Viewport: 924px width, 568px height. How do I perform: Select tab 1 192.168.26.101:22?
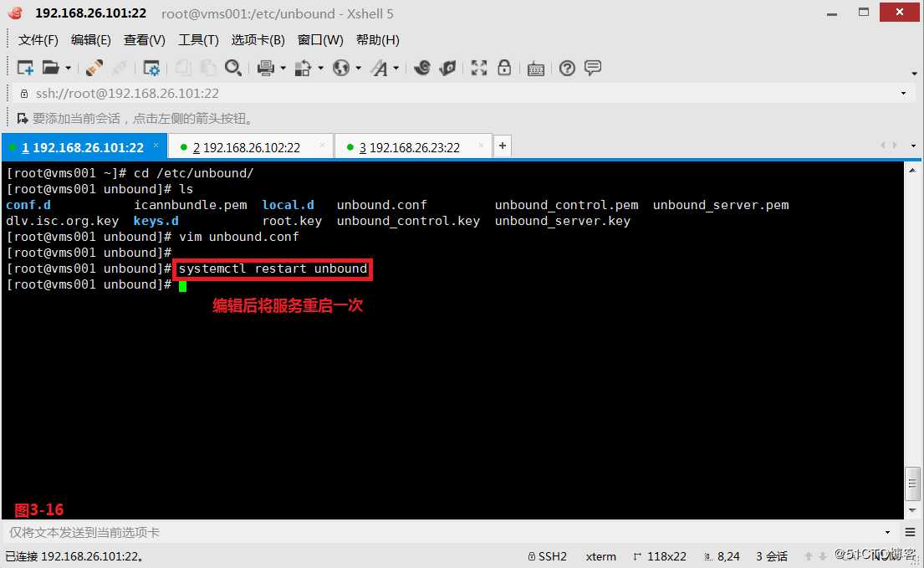pos(83,148)
